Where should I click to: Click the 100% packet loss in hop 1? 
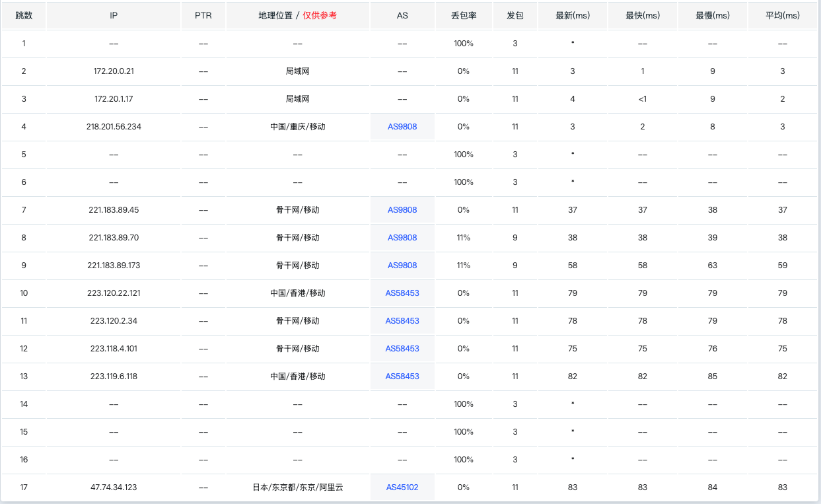464,44
